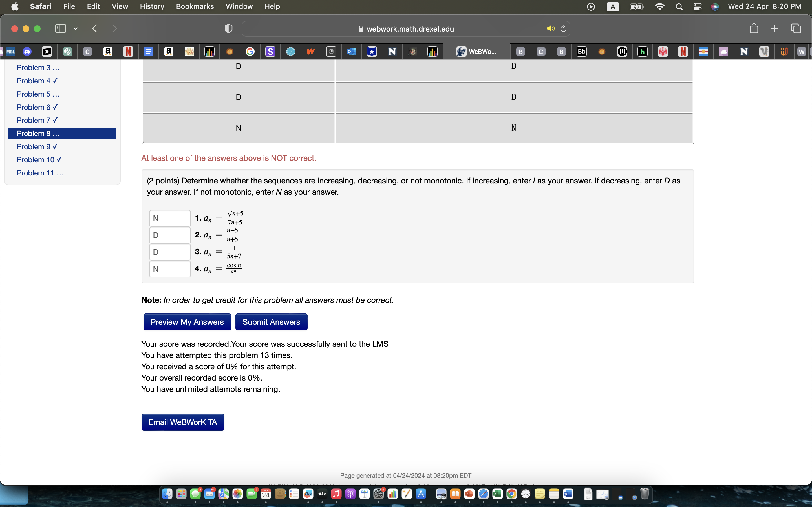This screenshot has height=507, width=812.
Task: Click the answer field for sequence 1
Action: pyautogui.click(x=170, y=218)
